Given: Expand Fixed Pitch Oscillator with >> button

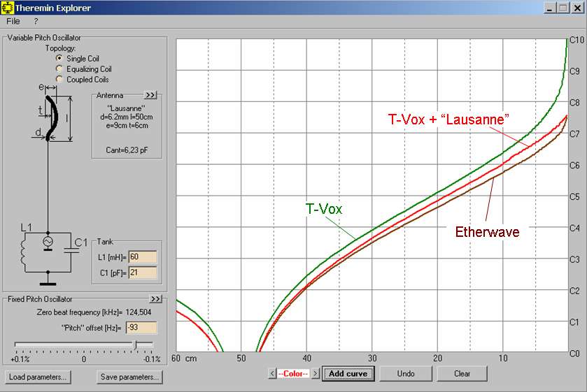Looking at the screenshot, I should pyautogui.click(x=156, y=299).
